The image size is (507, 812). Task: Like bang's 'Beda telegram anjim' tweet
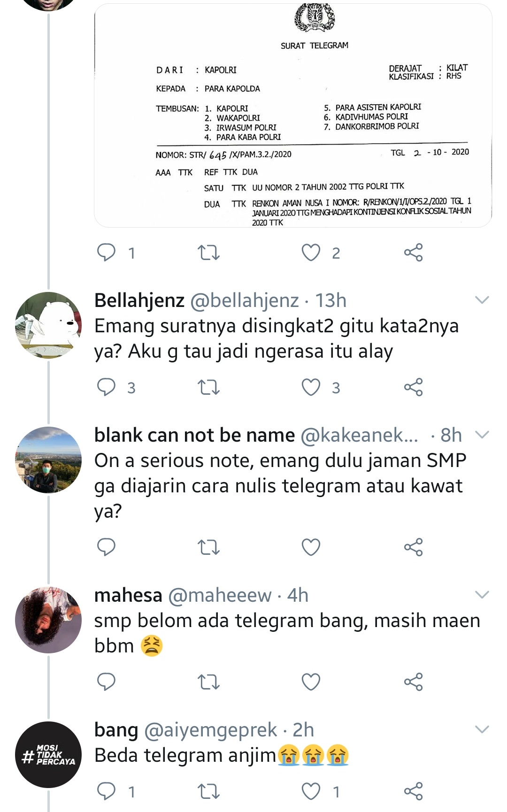click(x=311, y=792)
